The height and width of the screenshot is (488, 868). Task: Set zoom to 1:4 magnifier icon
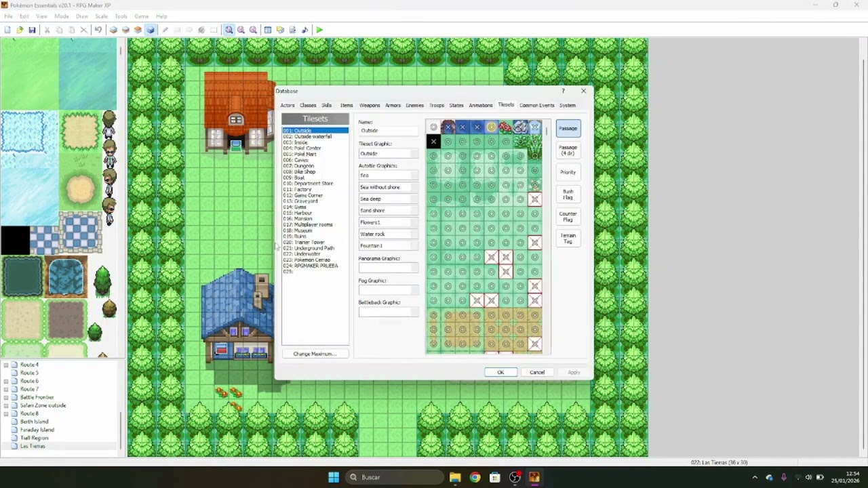coord(253,30)
